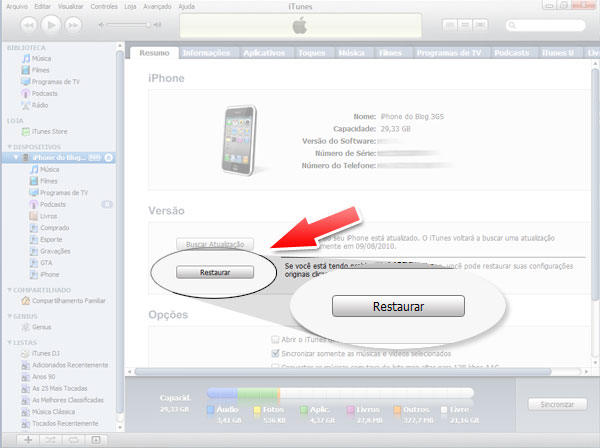The image size is (600, 448).
Task: Open Genius in the sidebar
Action: coord(37,327)
